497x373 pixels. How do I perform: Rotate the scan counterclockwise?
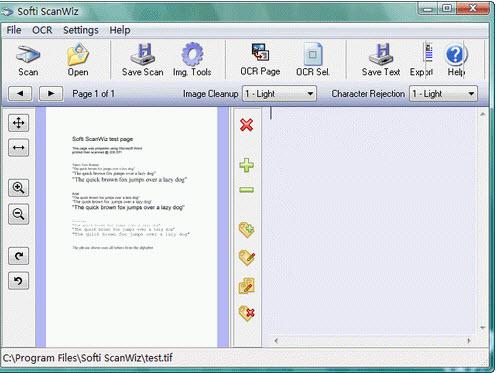coord(19,281)
